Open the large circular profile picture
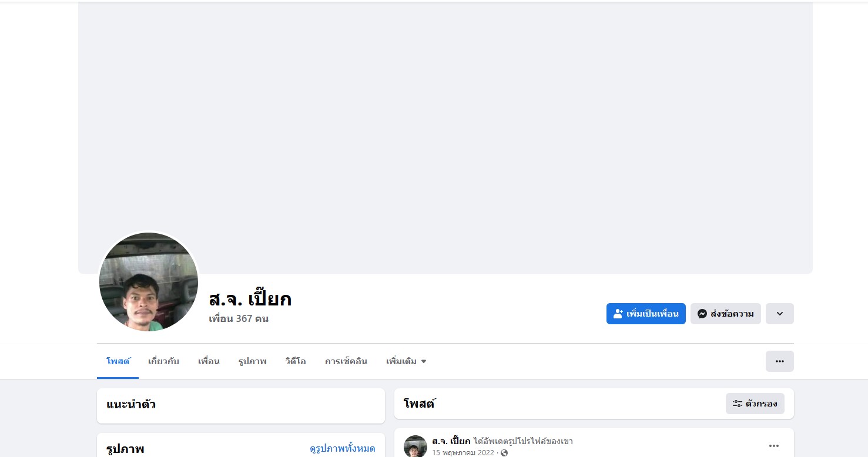This screenshot has height=457, width=868. [x=149, y=282]
